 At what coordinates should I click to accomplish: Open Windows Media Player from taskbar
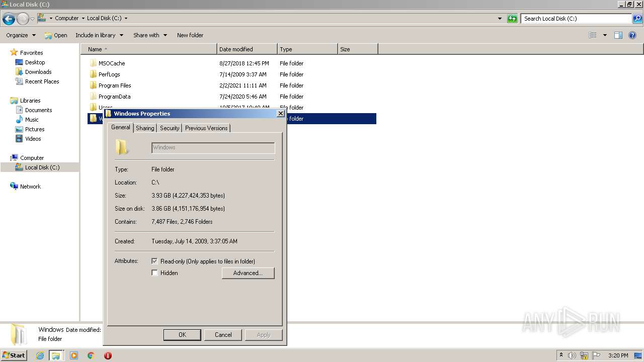point(74,355)
